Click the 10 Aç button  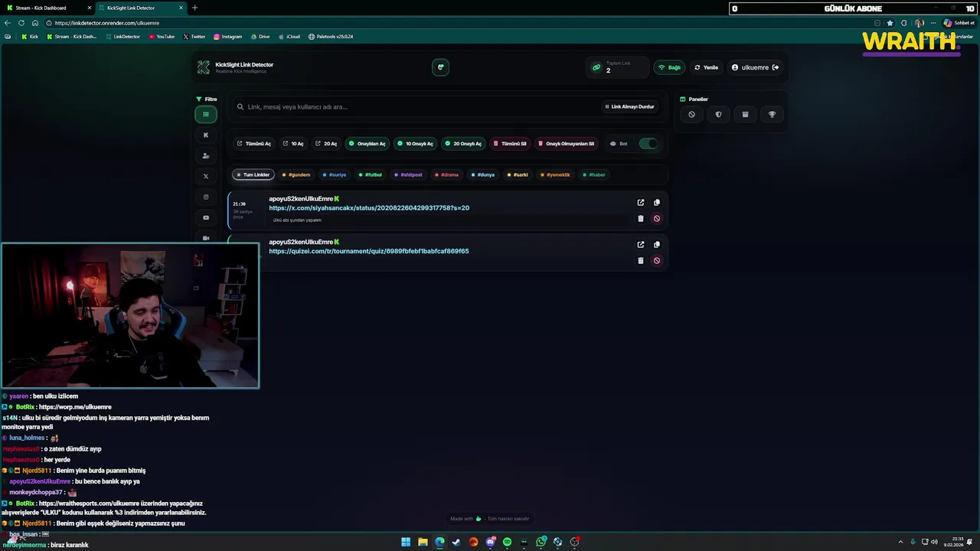[x=292, y=144]
